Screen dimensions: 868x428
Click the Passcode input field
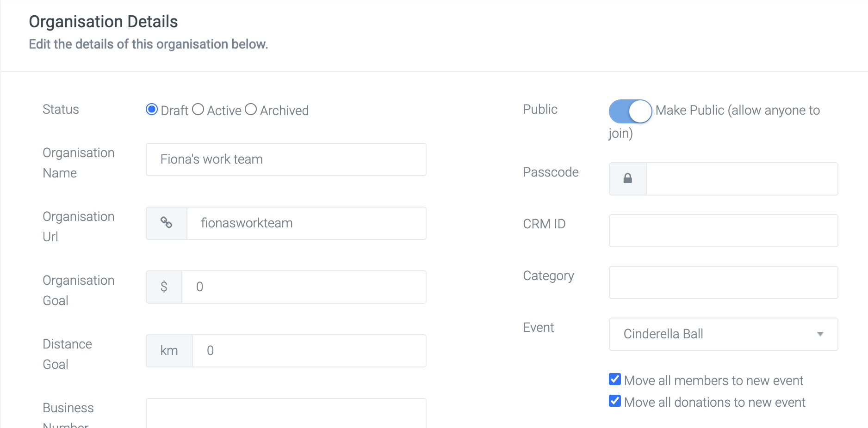coord(742,178)
